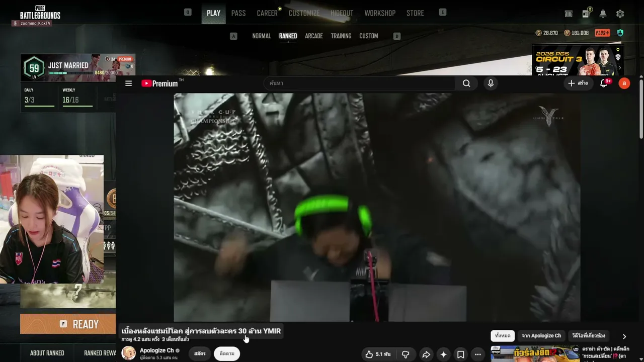644x362 pixels.
Task: Start YouTube voice search with microphone
Action: point(491,83)
